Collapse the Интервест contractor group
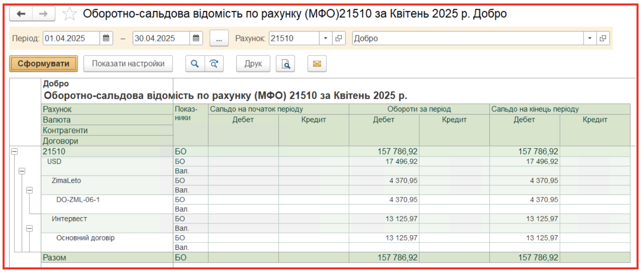Image resolution: width=644 pixels, height=274 pixels. point(29,228)
